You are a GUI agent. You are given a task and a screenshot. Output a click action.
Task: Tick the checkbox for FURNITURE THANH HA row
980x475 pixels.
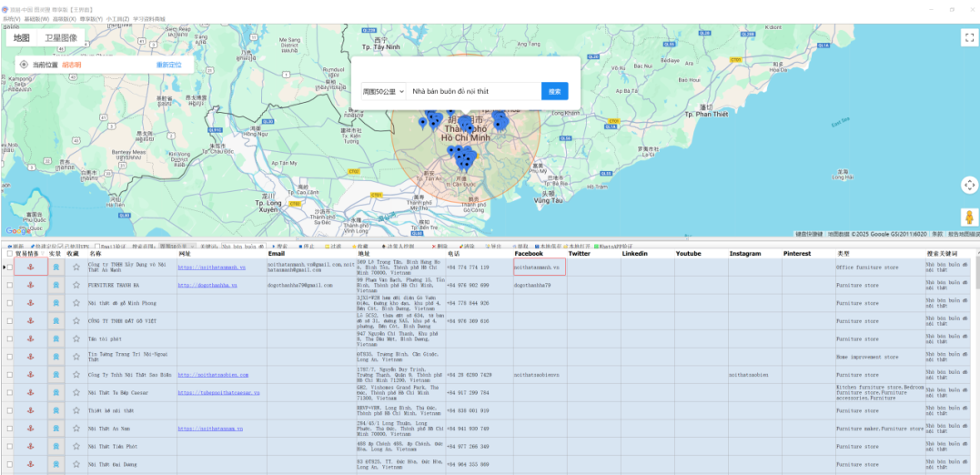pyautogui.click(x=10, y=285)
